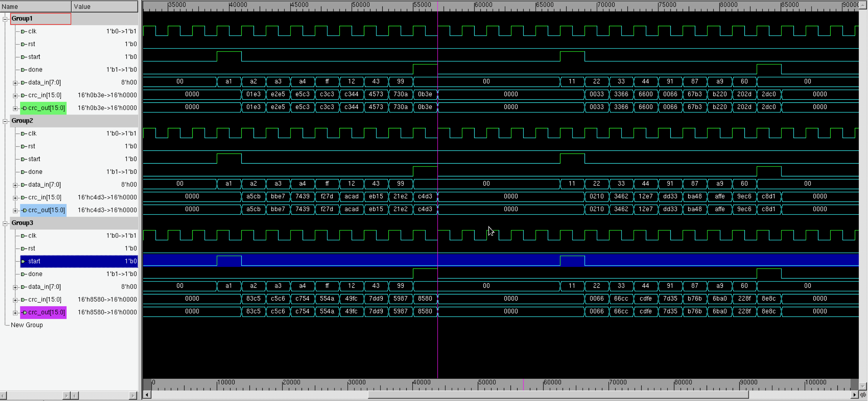Expand crc_out[15:0] bus in Group2
The width and height of the screenshot is (868, 401).
[15, 211]
